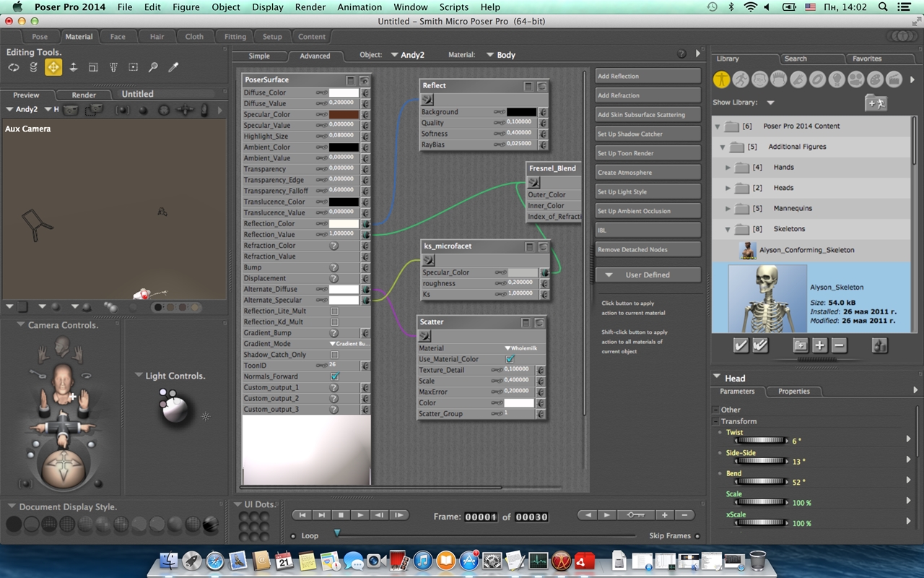
Task: Pick the Magnifier tool in Editing Tools
Action: tap(153, 67)
